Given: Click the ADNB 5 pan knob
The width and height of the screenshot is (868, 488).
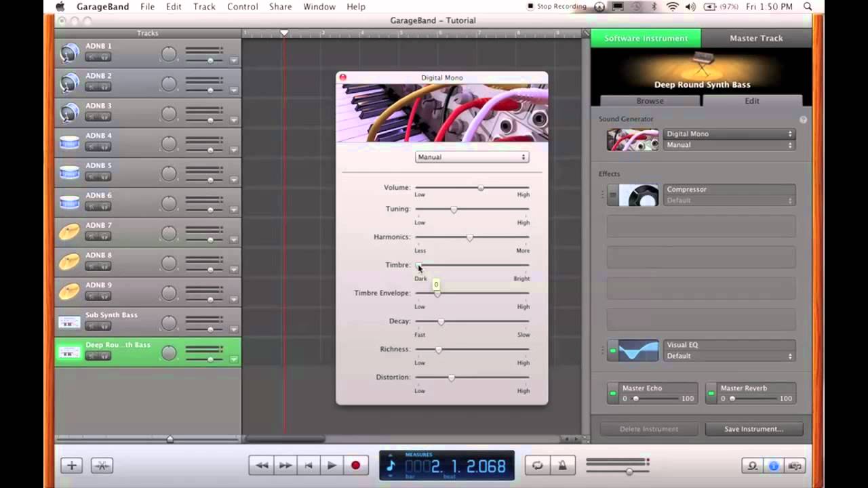Looking at the screenshot, I should (x=169, y=174).
